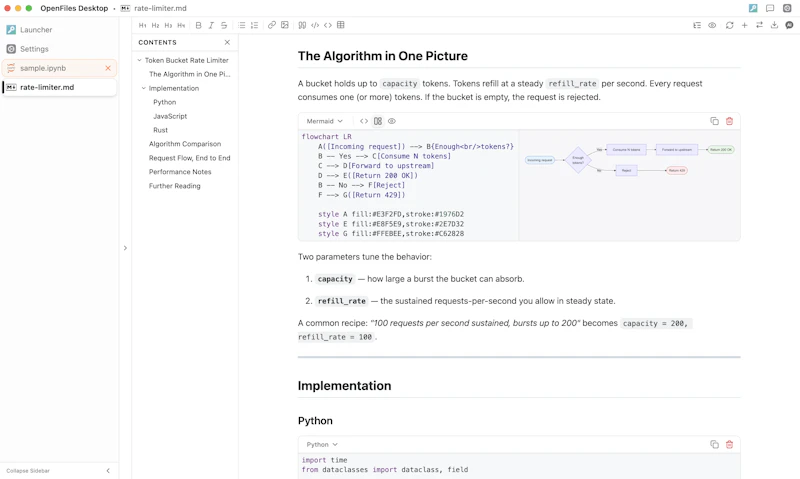
Task: Insert a bulleted list
Action: 241,25
